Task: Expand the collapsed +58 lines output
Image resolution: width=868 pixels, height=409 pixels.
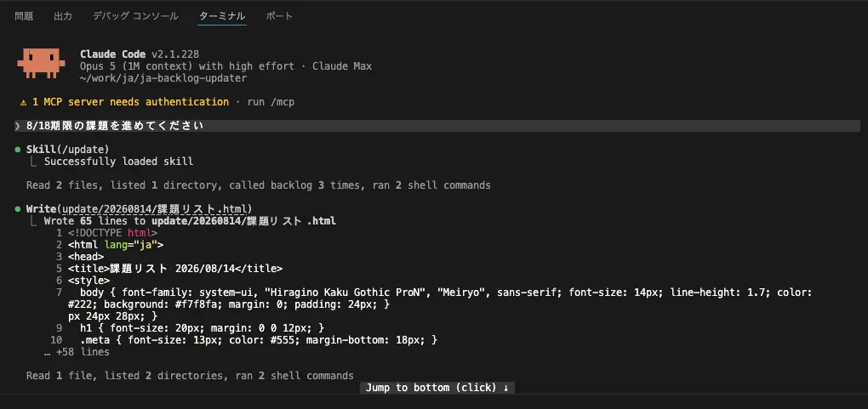Action: click(x=77, y=352)
